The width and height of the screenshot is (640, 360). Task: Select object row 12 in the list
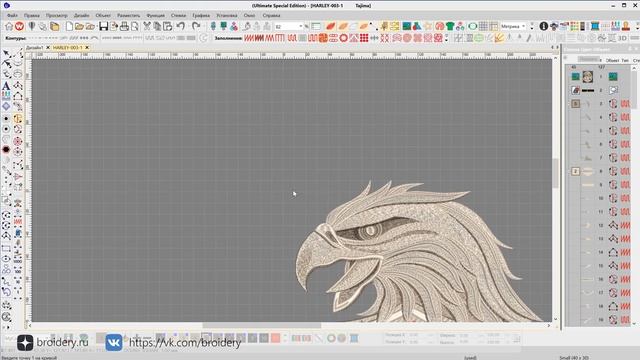tap(600, 225)
